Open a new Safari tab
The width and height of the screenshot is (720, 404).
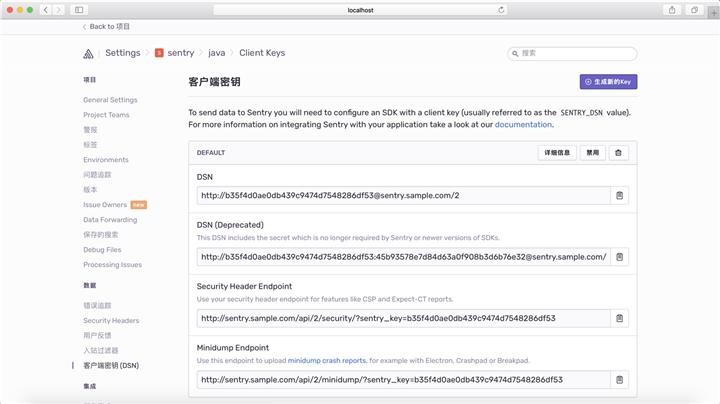pyautogui.click(x=714, y=13)
